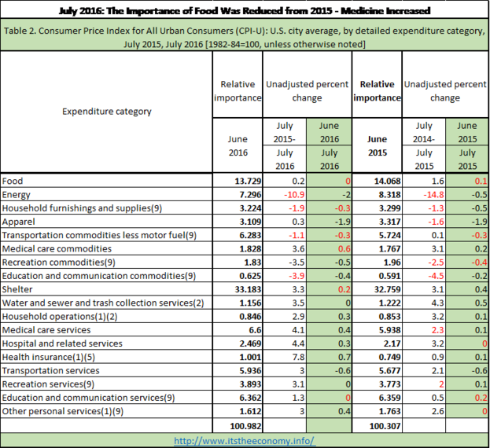Click 'Household operations(1)(2)' row label
Viewport: 490px width, 448px height.
(59, 317)
